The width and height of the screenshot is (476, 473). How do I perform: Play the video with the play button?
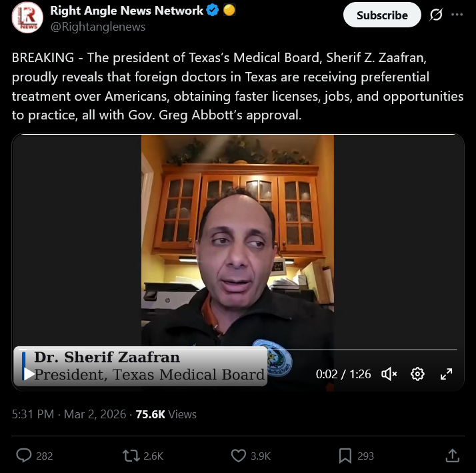pos(29,374)
